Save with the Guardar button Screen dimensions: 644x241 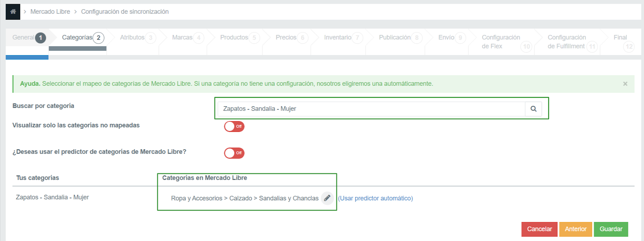[611, 229]
